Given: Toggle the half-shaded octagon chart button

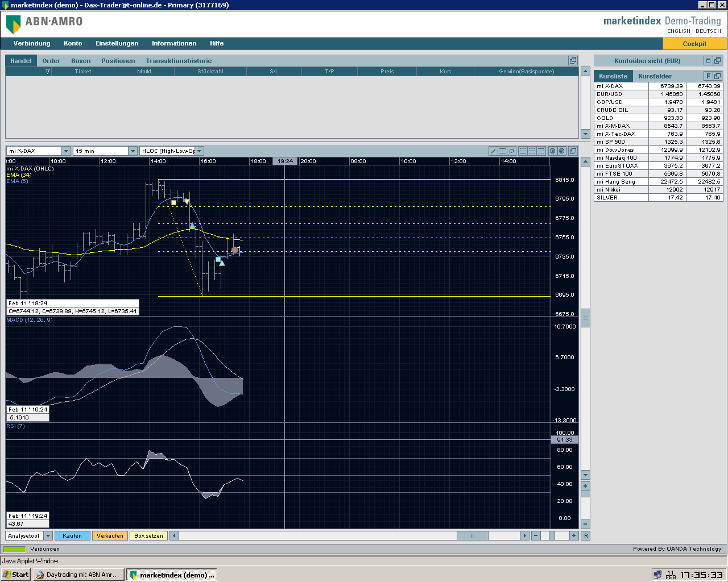Looking at the screenshot, I should point(552,151).
